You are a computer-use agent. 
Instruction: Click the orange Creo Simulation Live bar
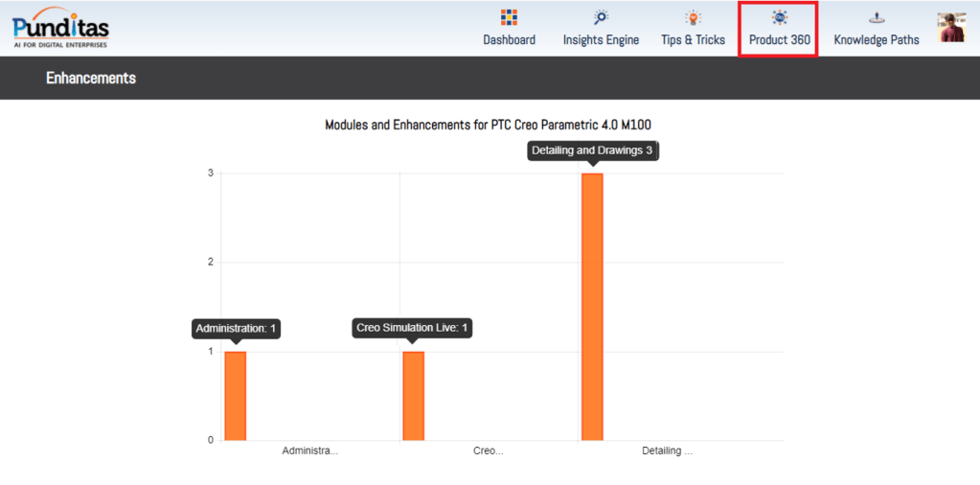point(413,396)
